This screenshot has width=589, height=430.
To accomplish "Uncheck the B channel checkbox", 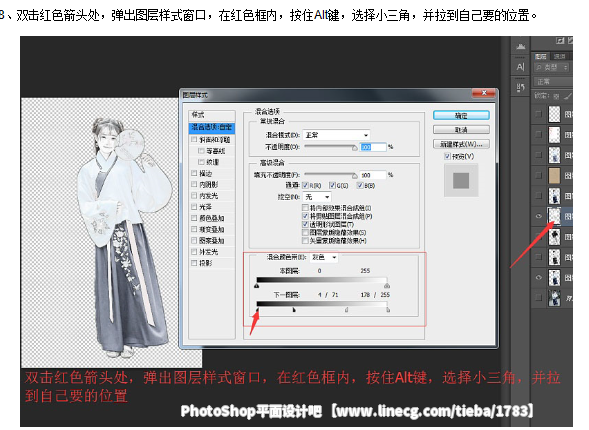I will (x=360, y=185).
